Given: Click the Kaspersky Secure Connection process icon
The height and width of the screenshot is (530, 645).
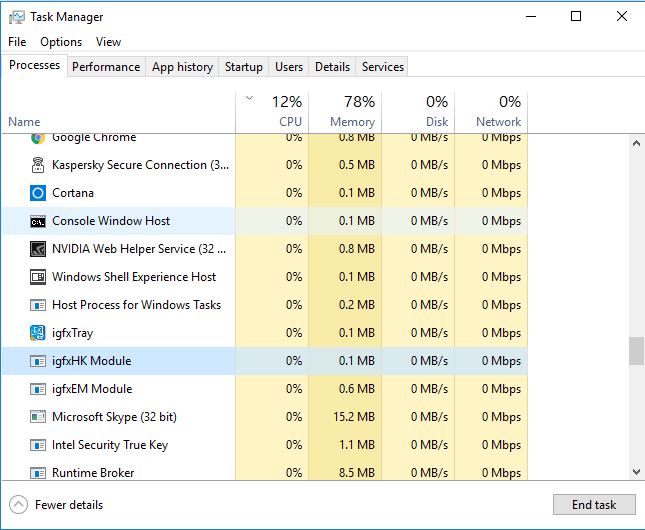Looking at the screenshot, I should (38, 165).
